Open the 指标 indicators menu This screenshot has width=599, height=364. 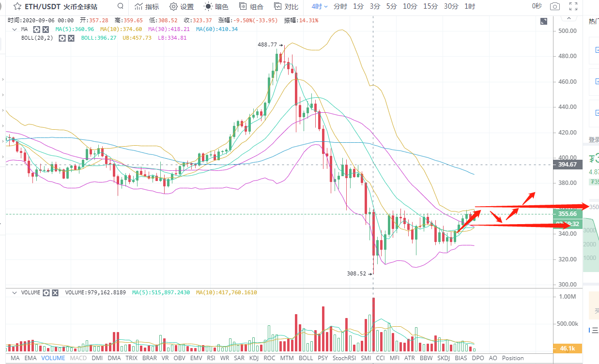click(146, 7)
